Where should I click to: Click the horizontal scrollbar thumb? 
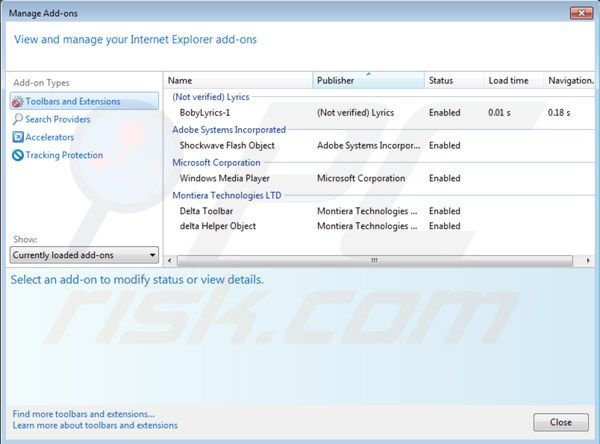point(375,261)
